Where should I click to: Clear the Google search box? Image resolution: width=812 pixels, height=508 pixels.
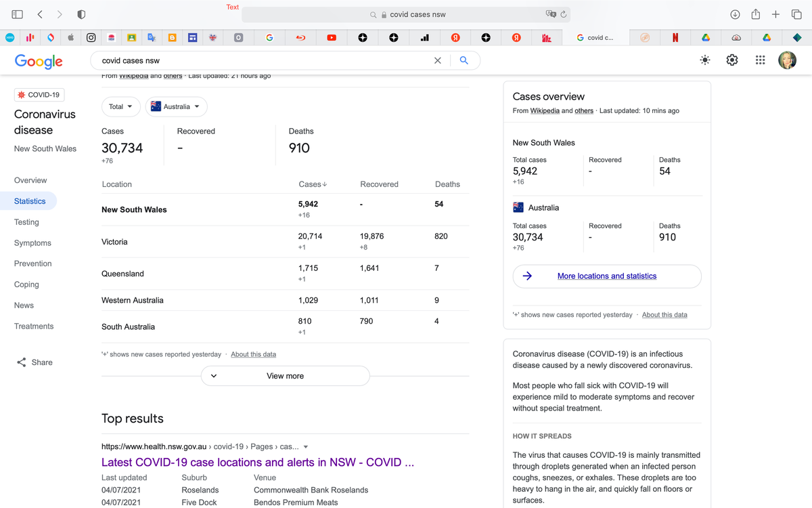point(437,60)
